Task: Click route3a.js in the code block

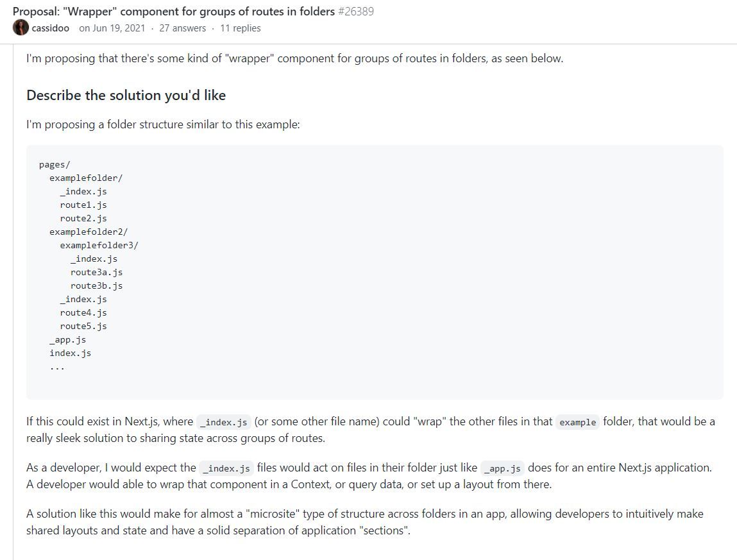Action: (x=96, y=272)
